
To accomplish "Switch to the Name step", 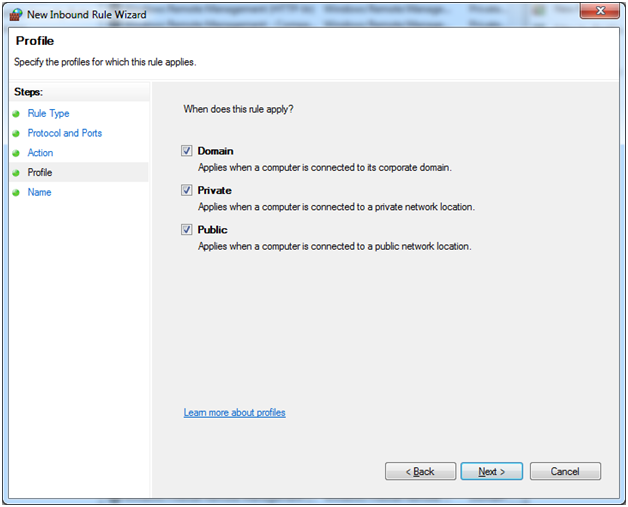I will pos(39,192).
